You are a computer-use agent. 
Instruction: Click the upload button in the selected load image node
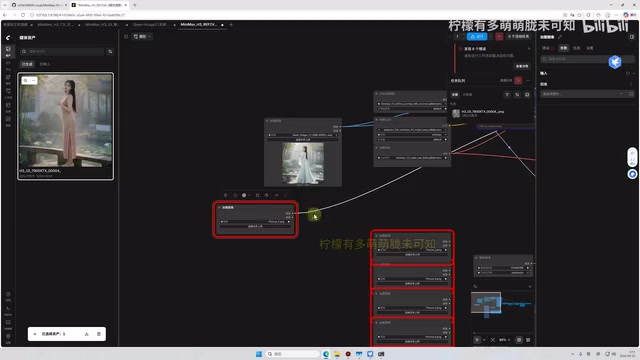click(255, 226)
